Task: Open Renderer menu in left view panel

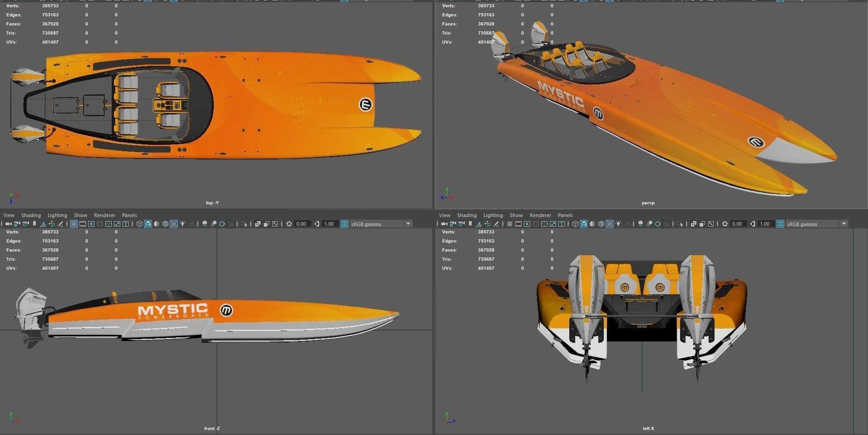Action: click(540, 215)
